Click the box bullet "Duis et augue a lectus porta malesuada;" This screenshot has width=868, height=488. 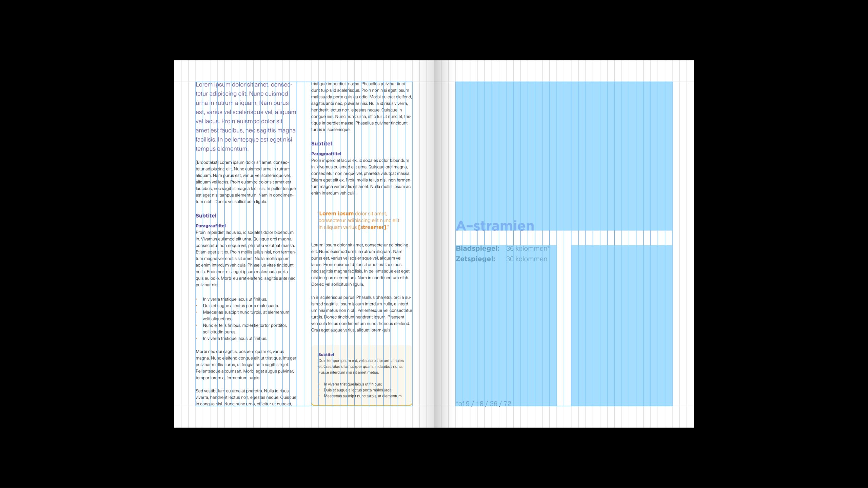tap(358, 390)
